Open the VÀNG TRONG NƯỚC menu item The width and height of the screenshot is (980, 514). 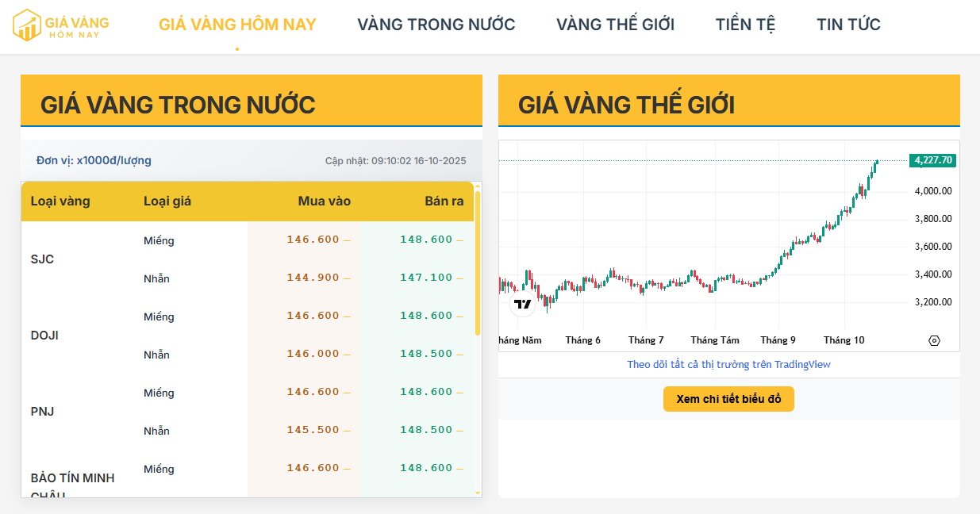click(x=436, y=25)
